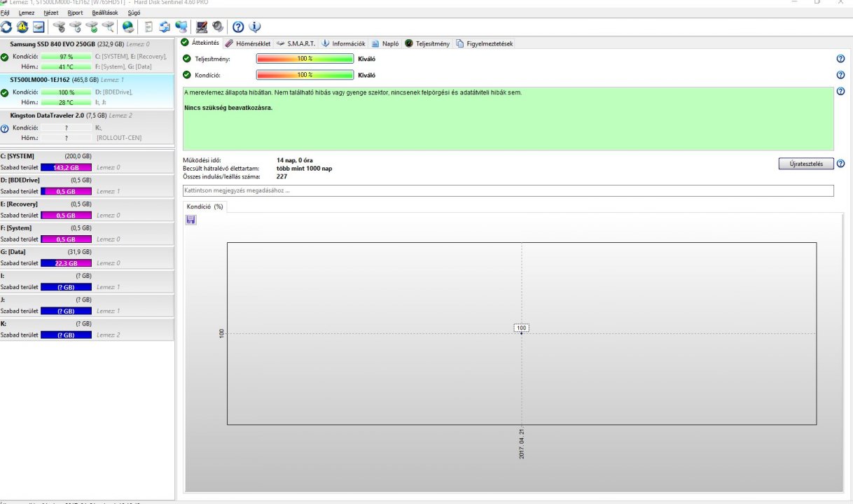Click green check icon beside Teljesítmény label
The height and width of the screenshot is (504, 853).
pyautogui.click(x=186, y=59)
